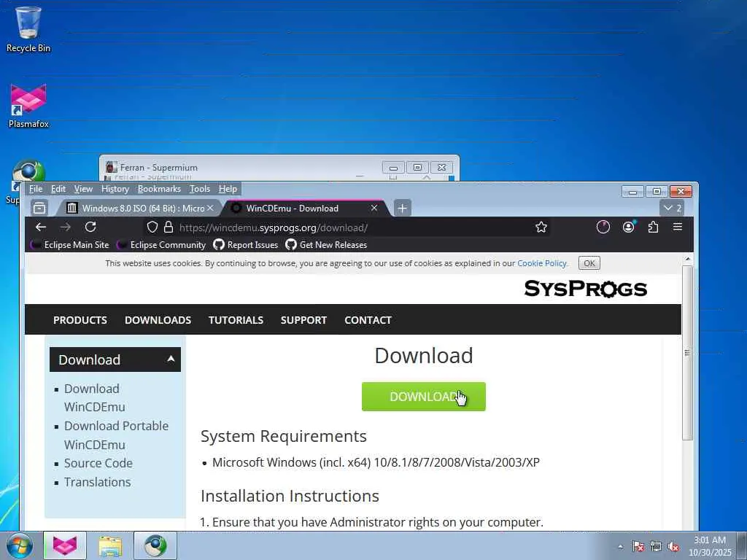This screenshot has width=747, height=560.
Task: Click the browser forward arrow
Action: pos(66,227)
